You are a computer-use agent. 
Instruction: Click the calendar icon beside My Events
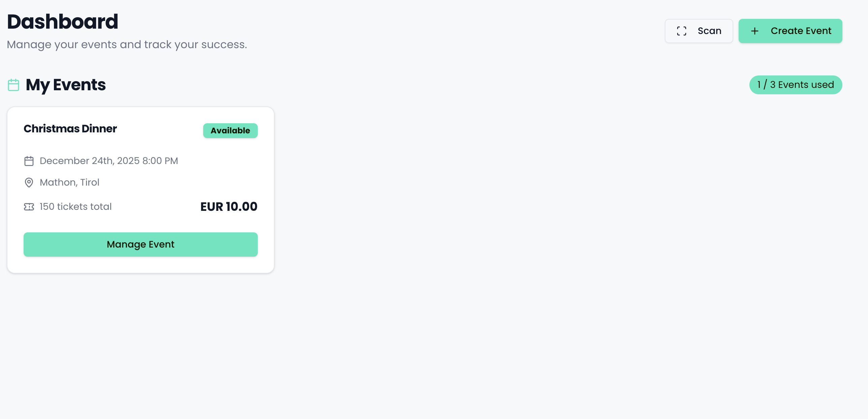click(13, 85)
